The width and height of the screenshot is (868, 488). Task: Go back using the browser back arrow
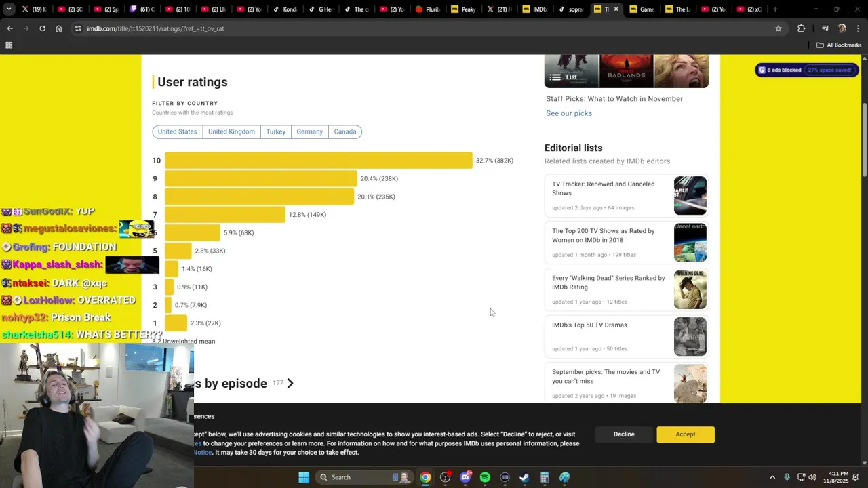(9, 28)
